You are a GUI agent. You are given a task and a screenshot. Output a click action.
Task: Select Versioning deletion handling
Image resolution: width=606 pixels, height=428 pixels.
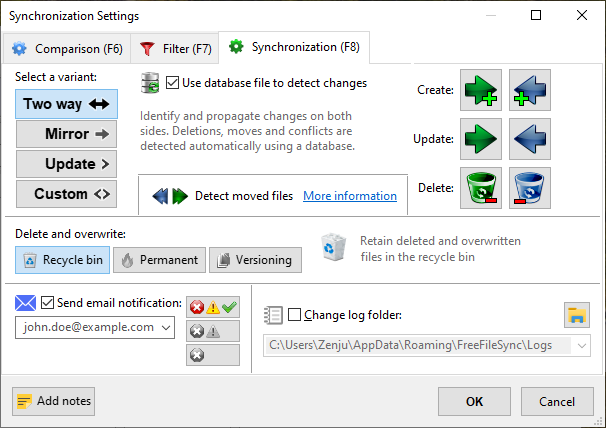pyautogui.click(x=255, y=260)
